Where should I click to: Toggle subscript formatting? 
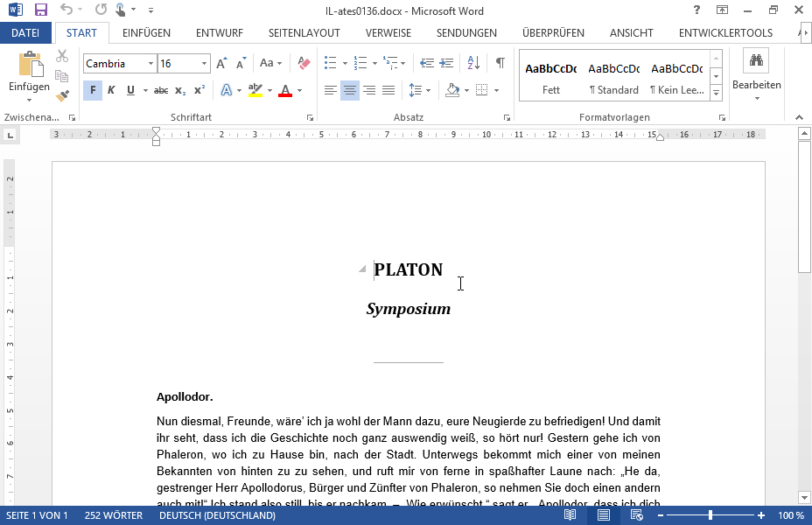tap(180, 91)
